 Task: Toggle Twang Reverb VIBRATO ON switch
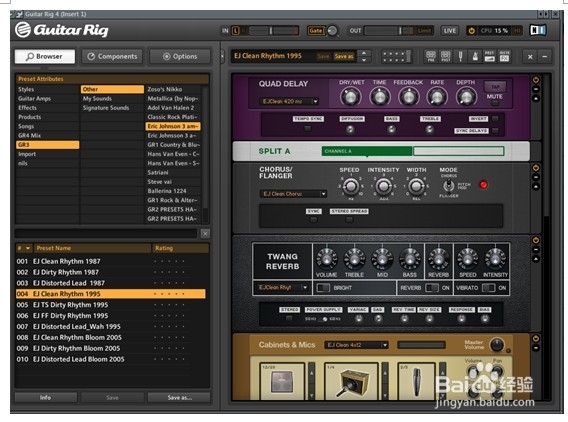488,288
